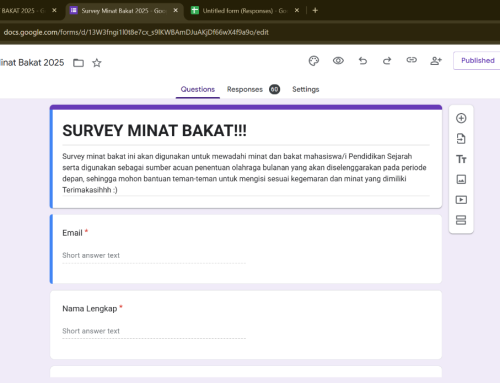Click the responses count badge

pyautogui.click(x=274, y=89)
